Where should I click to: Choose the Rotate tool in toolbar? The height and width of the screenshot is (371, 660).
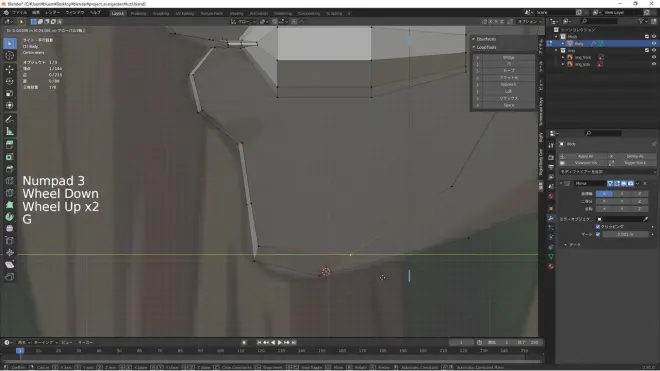pos(10,81)
